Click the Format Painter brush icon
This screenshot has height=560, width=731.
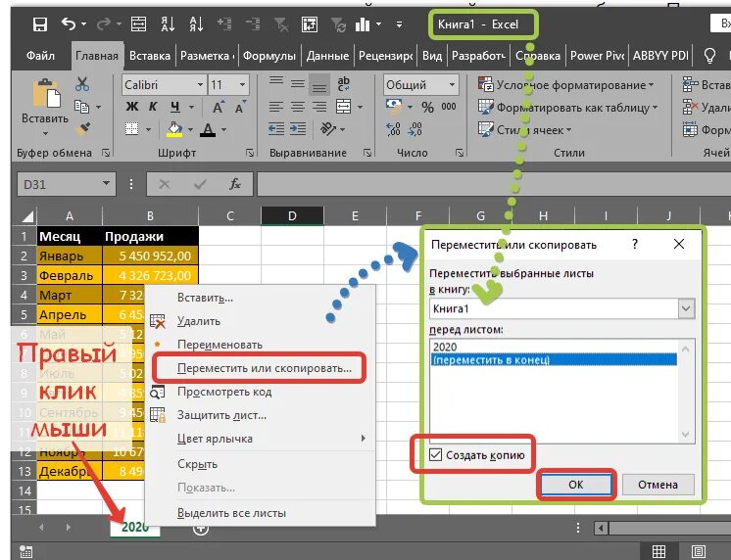(83, 128)
